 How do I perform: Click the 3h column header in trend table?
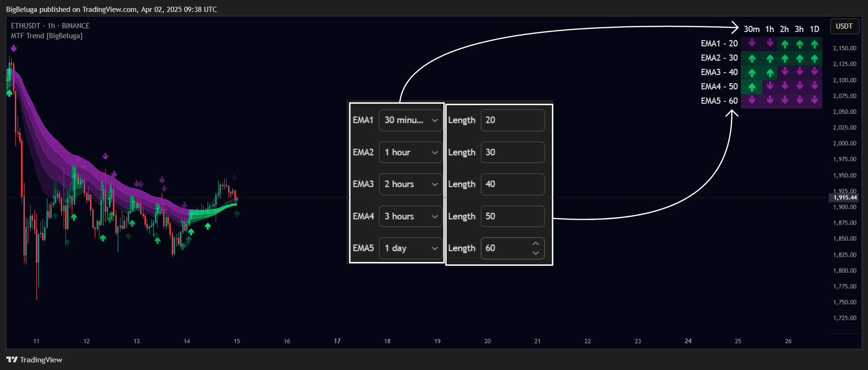point(799,29)
